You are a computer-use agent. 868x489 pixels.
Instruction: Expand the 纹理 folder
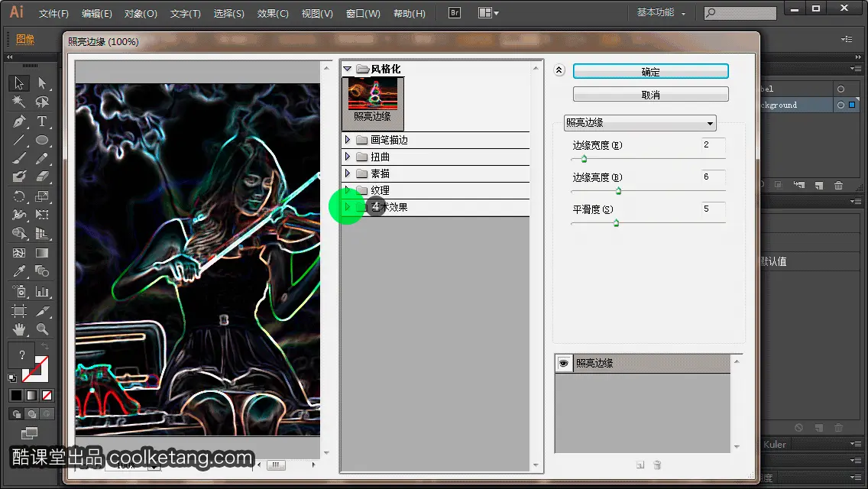(x=348, y=190)
